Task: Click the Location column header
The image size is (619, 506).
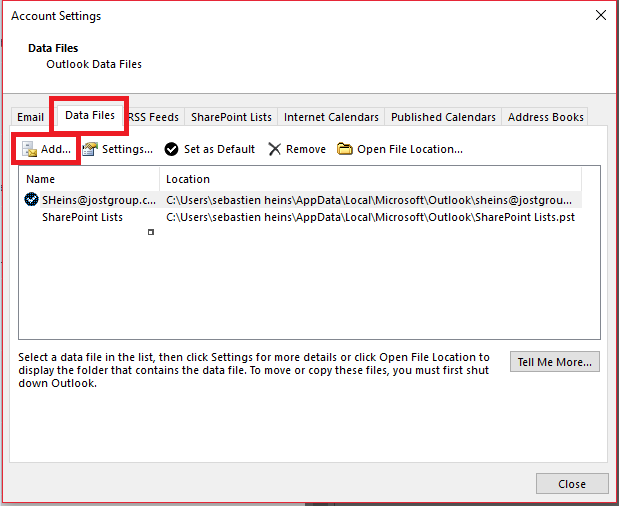Action: point(370,179)
